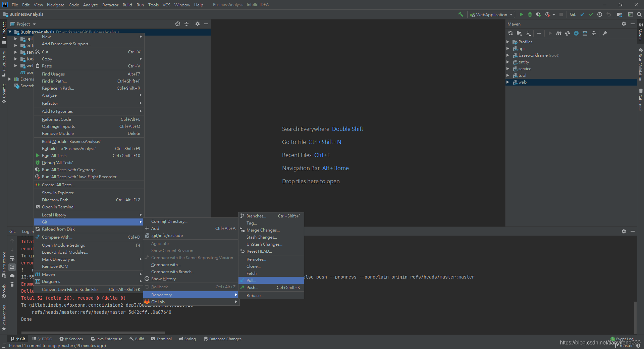Expand entity module in Maven tree
This screenshot has height=349, width=644.
(508, 62)
